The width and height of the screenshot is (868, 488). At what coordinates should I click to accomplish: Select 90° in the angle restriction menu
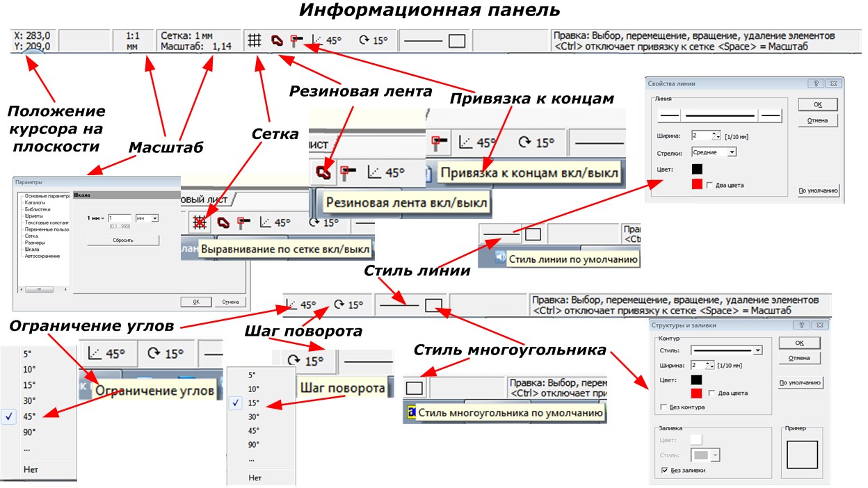click(x=29, y=432)
